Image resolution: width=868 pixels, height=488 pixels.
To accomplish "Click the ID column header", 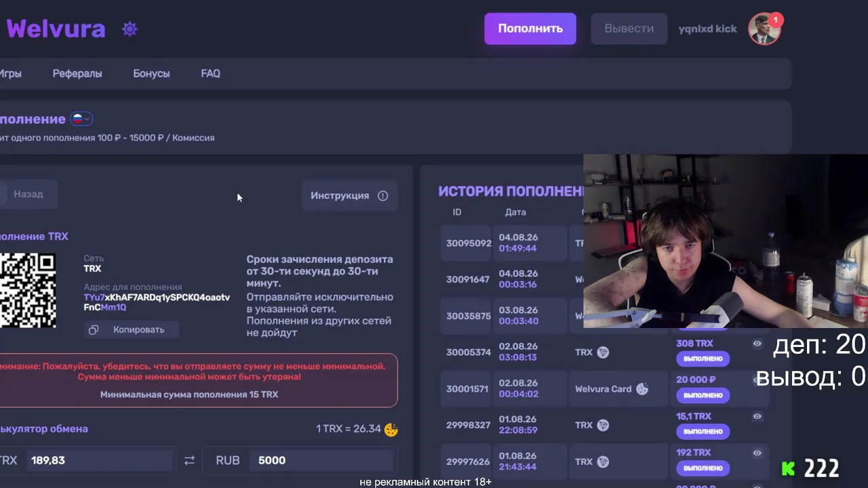I will pos(457,212).
